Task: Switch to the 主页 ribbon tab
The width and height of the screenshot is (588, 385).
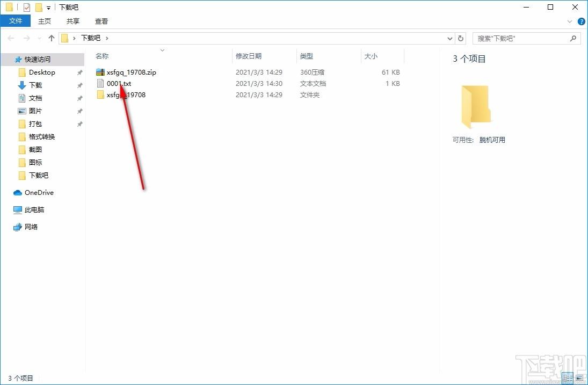Action: [x=44, y=21]
